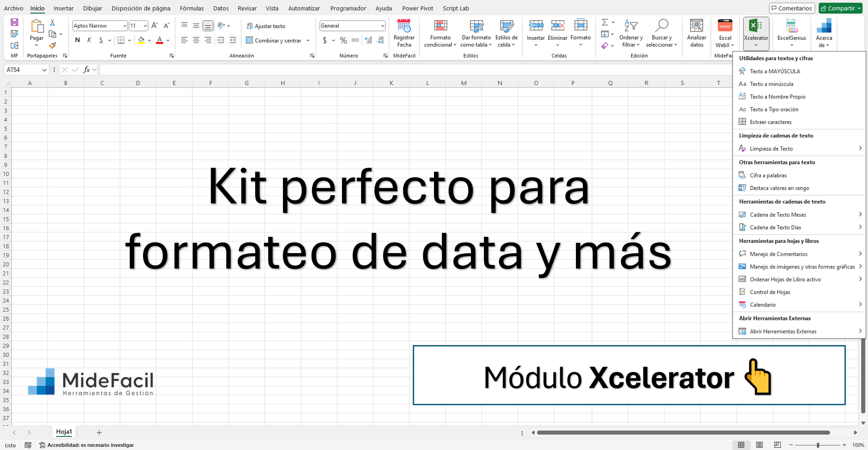Increase font size with A-up icon
Image resolution: width=868 pixels, height=450 pixels.
(x=155, y=26)
